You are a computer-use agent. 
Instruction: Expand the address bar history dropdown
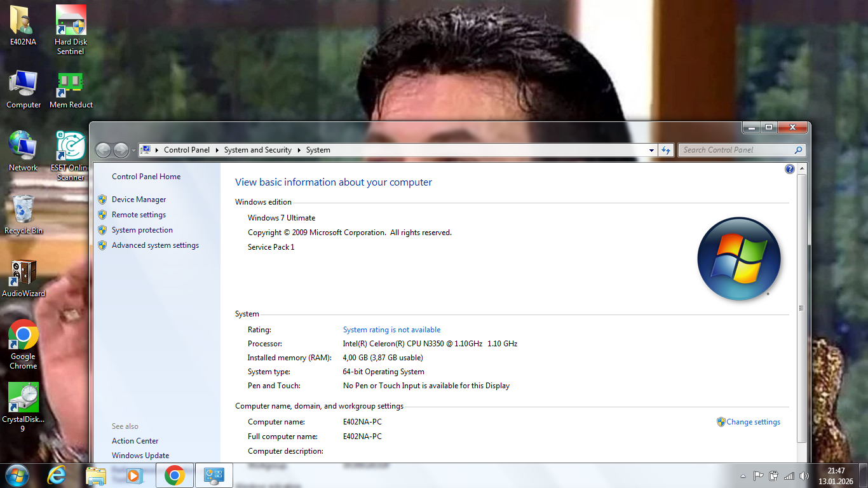[x=651, y=151]
